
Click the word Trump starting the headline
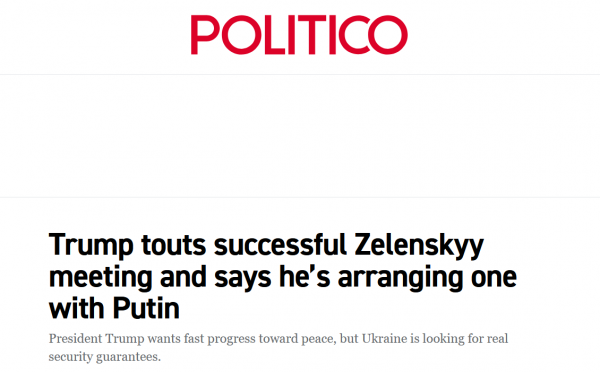click(91, 247)
